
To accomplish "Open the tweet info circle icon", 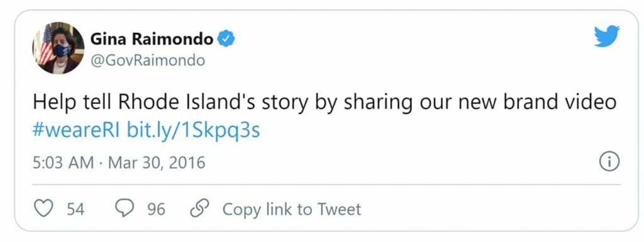I will click(x=609, y=162).
